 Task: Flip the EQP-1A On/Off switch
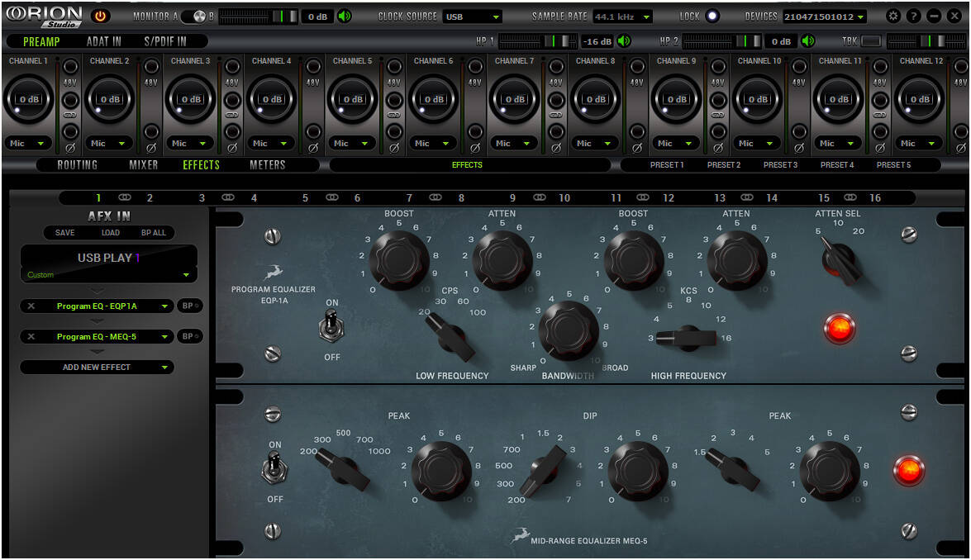tap(331, 325)
